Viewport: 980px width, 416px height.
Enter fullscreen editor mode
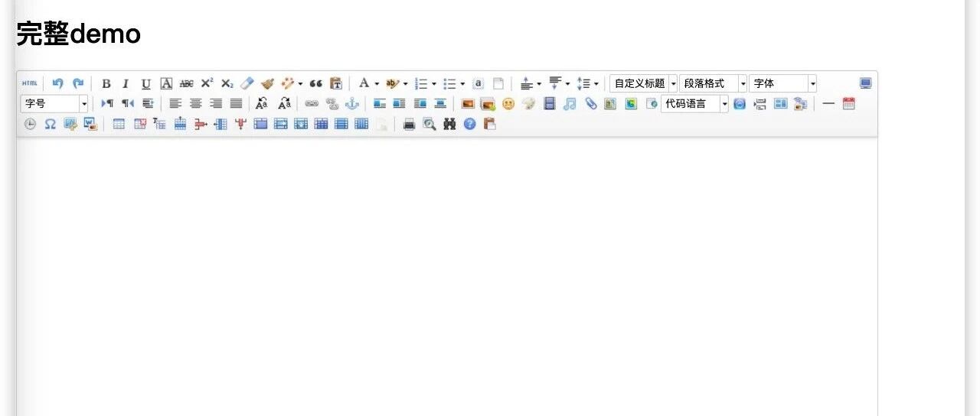coord(866,83)
